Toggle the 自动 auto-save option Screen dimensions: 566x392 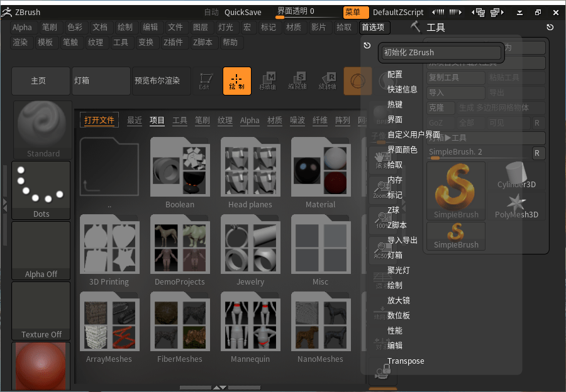tap(211, 13)
